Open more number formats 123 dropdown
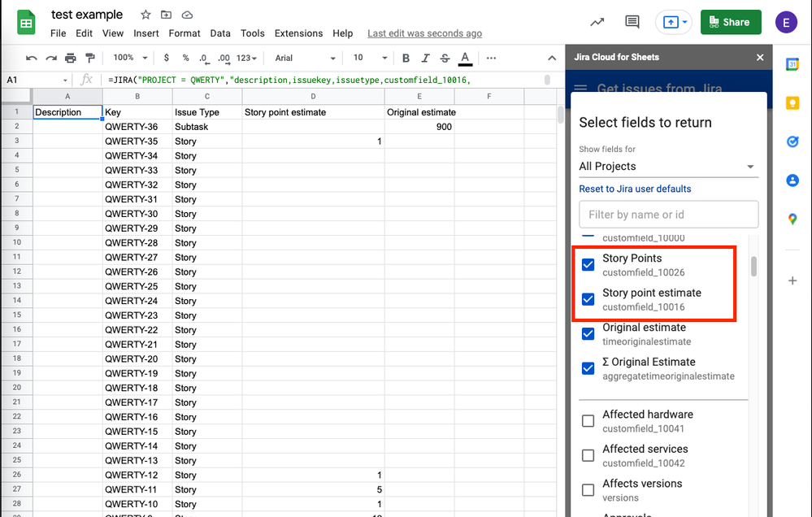This screenshot has width=812, height=517. click(x=246, y=58)
